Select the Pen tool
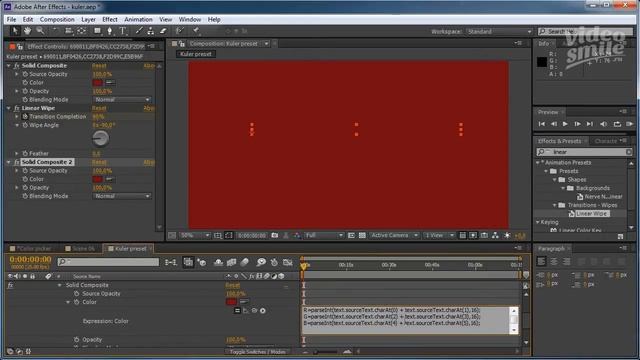The image size is (640, 360). [109, 31]
